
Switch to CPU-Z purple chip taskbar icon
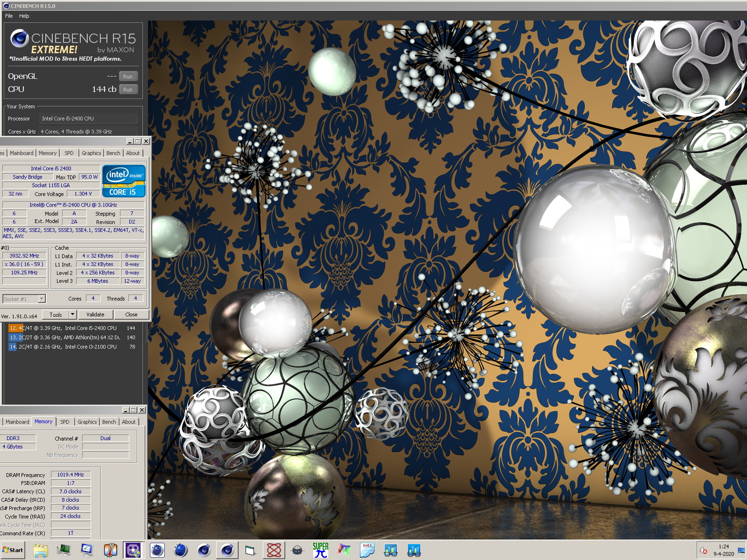pos(133,551)
